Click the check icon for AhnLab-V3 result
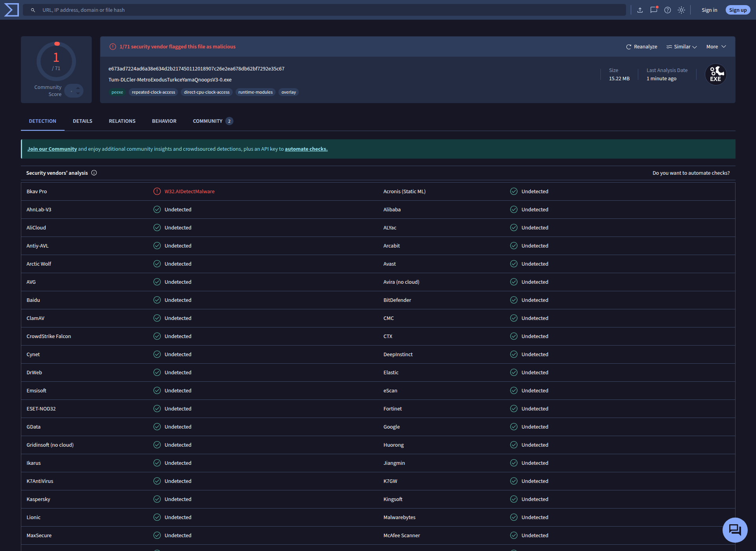The height and width of the screenshot is (551, 756). 157,210
